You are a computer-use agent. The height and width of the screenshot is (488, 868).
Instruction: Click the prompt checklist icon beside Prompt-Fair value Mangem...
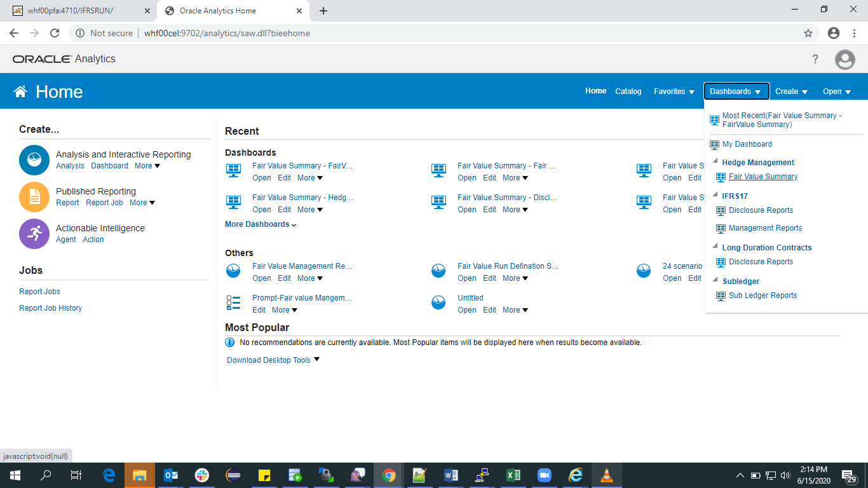[x=234, y=302]
